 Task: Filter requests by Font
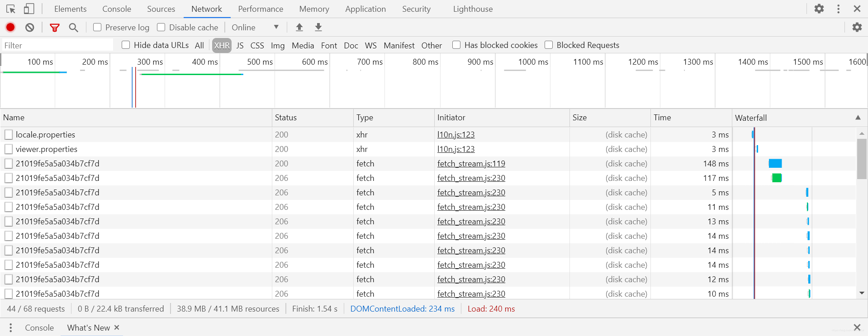click(x=329, y=45)
